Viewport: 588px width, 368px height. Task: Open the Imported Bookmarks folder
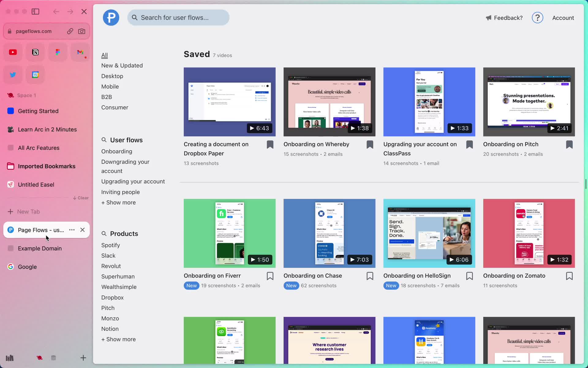(x=47, y=166)
